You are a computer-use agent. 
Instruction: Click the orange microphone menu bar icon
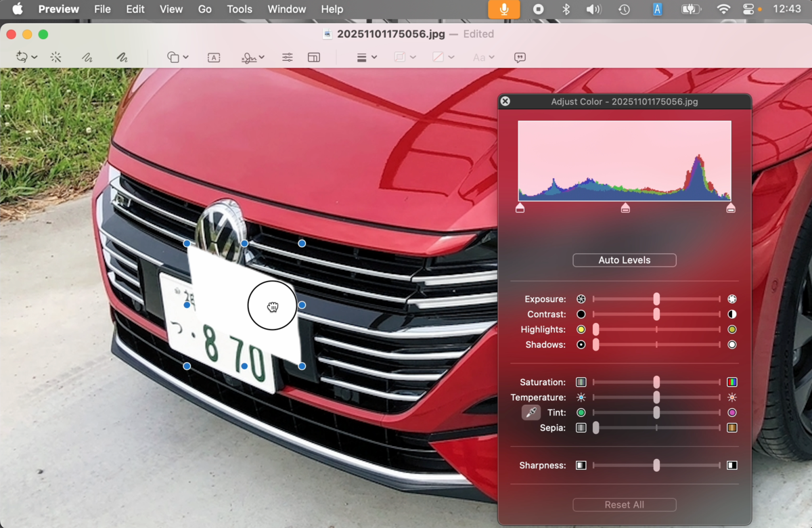click(504, 9)
